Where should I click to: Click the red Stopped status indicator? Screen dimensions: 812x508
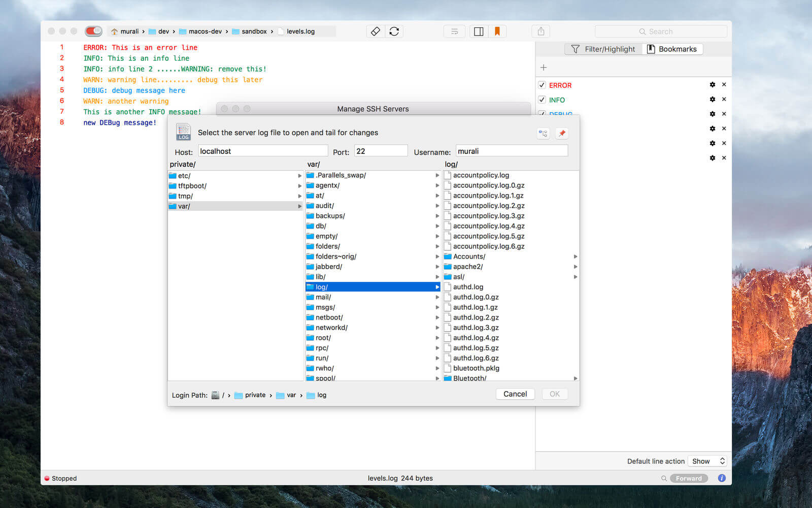pos(47,479)
